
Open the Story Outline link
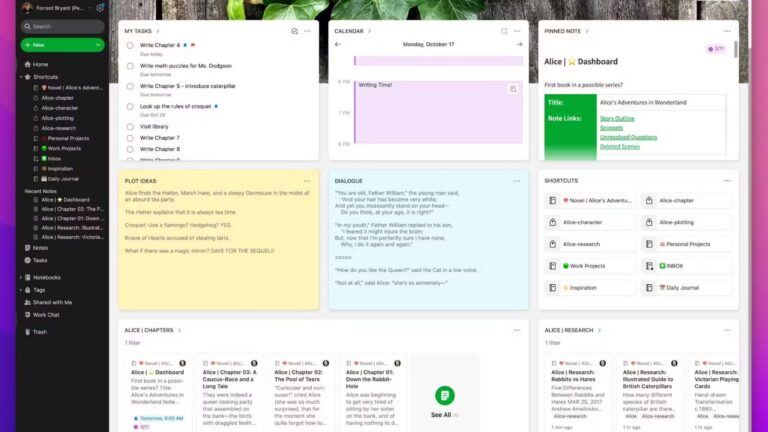[x=617, y=119]
